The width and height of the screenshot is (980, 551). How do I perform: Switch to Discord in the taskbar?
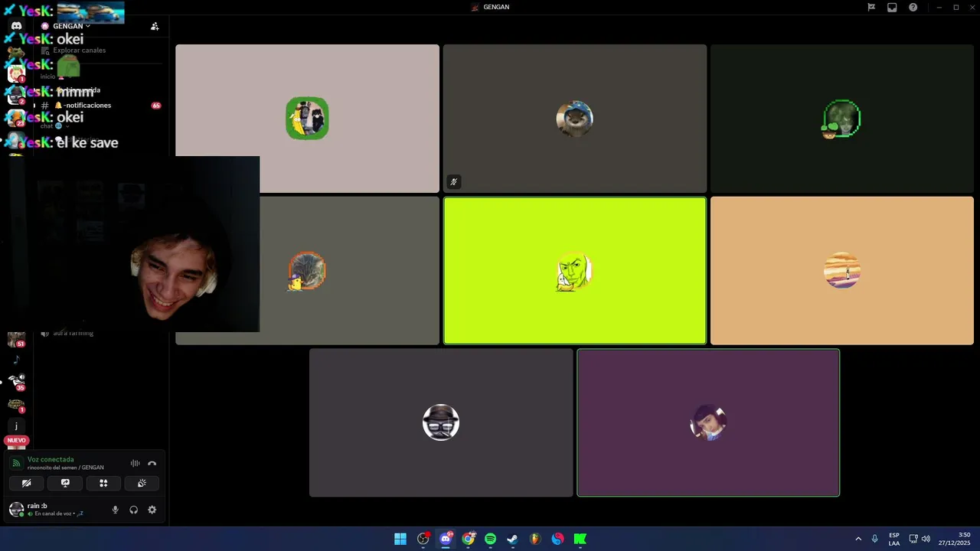coord(446,539)
